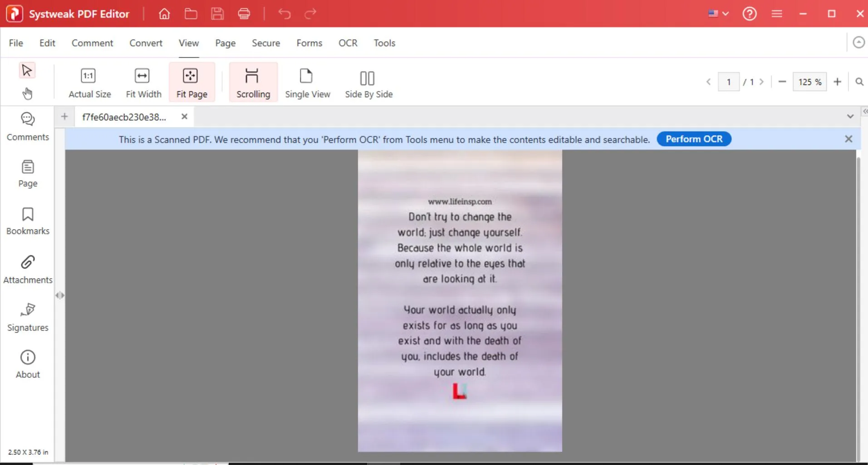Image resolution: width=868 pixels, height=465 pixels.
Task: Select the Actual Size zoom option
Action: pyautogui.click(x=89, y=82)
